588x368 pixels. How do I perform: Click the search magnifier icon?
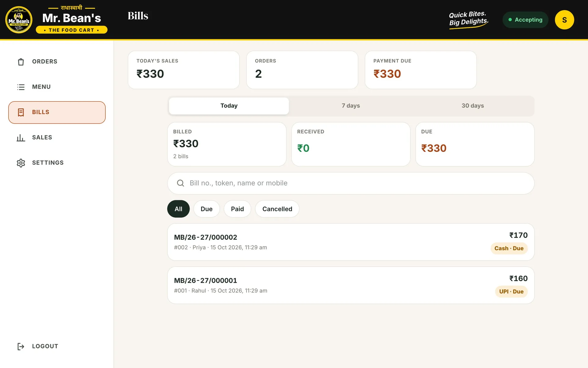click(181, 183)
